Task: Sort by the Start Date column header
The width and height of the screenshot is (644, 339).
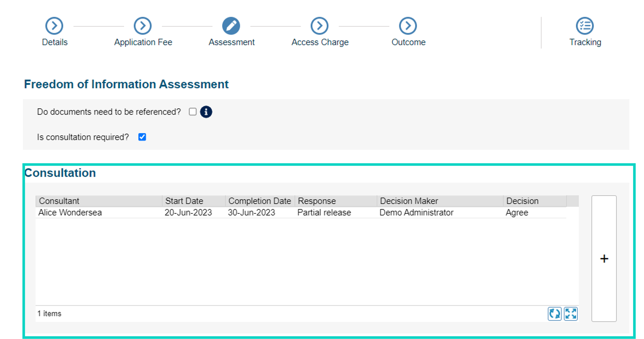Action: [194, 201]
